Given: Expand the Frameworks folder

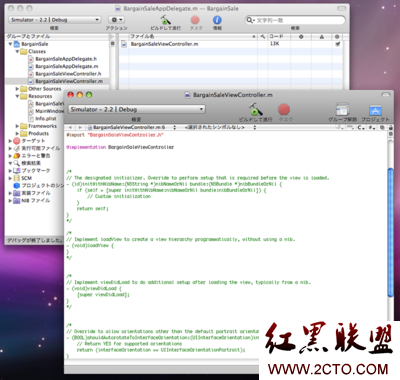Looking at the screenshot, I should pos(17,126).
